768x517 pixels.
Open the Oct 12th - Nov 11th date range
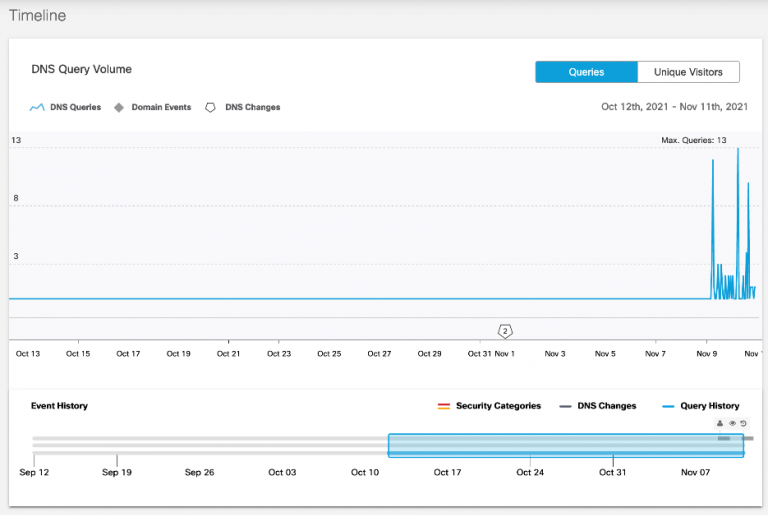[674, 107]
